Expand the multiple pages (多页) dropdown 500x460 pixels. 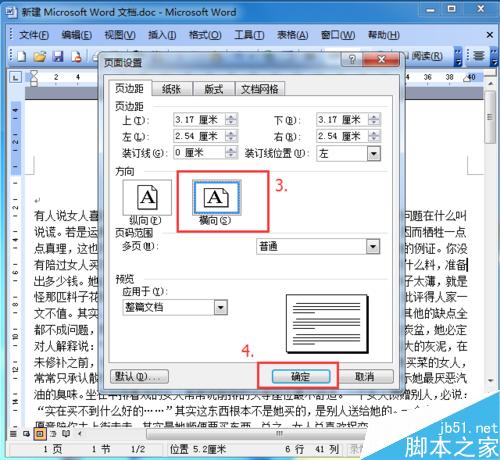(x=373, y=247)
